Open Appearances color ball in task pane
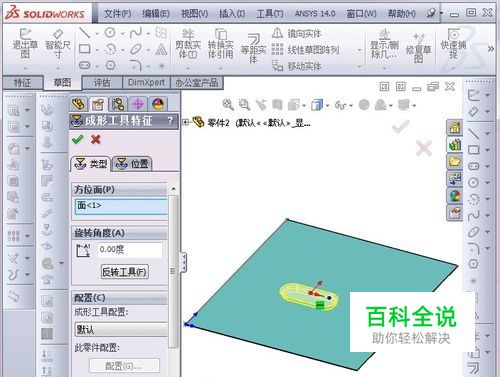The height and width of the screenshot is (377, 500). tap(455, 196)
